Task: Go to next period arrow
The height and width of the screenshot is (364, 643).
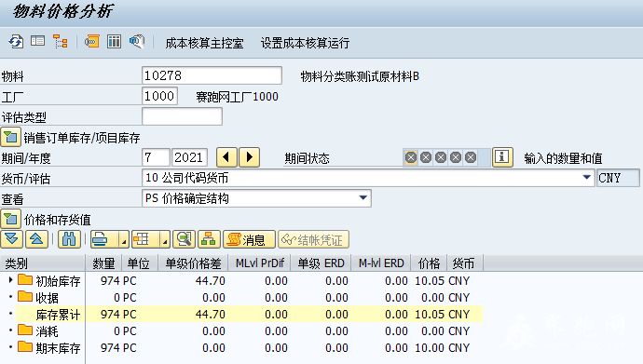Action: tap(250, 157)
